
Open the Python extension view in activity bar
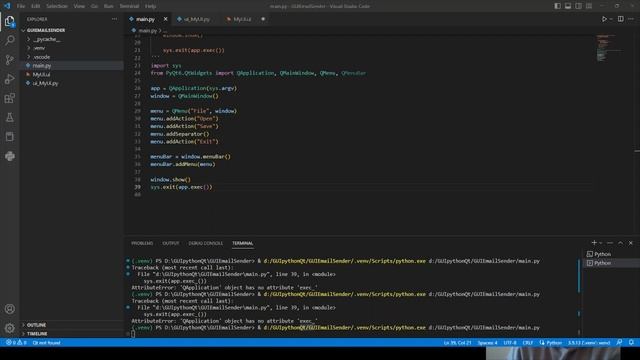point(10,156)
